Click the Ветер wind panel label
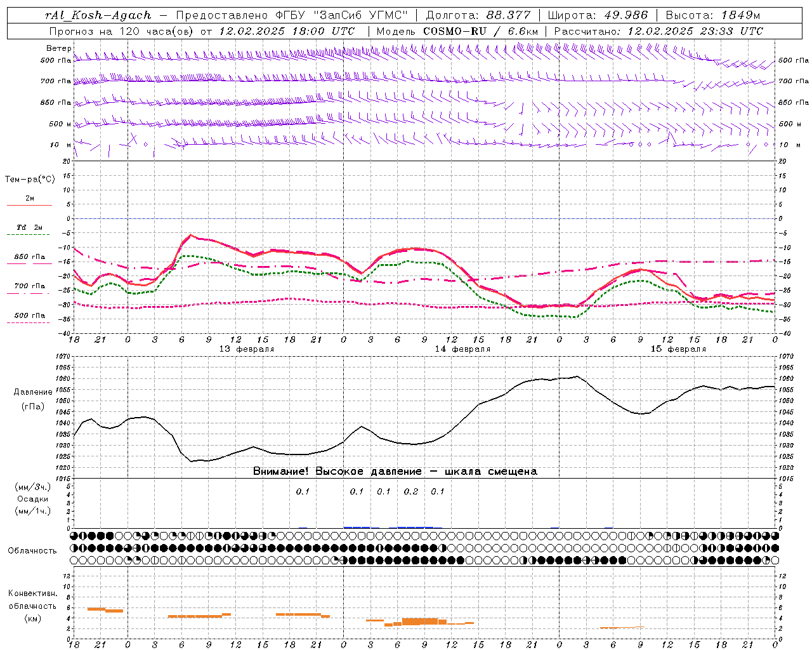The image size is (812, 650). (x=58, y=48)
